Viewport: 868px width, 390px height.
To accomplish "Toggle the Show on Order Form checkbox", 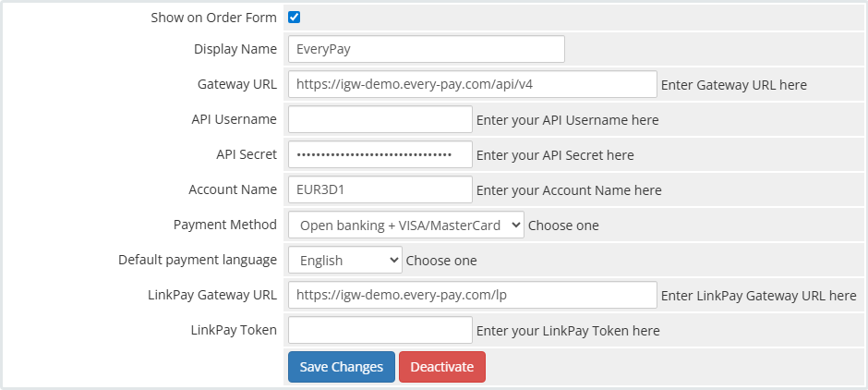I will 295,18.
